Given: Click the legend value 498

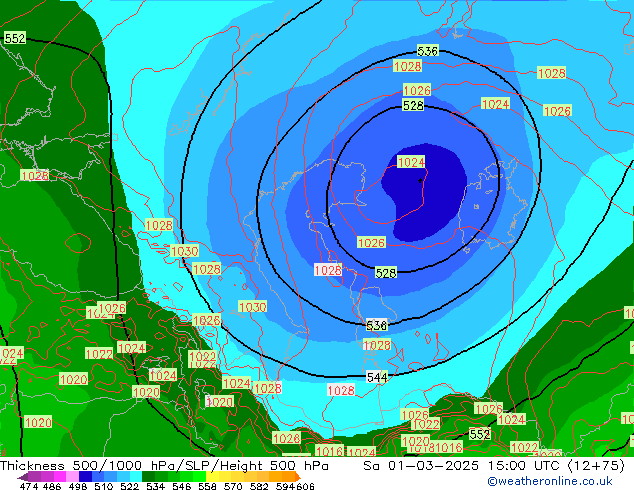Looking at the screenshot, I should pos(78,486).
